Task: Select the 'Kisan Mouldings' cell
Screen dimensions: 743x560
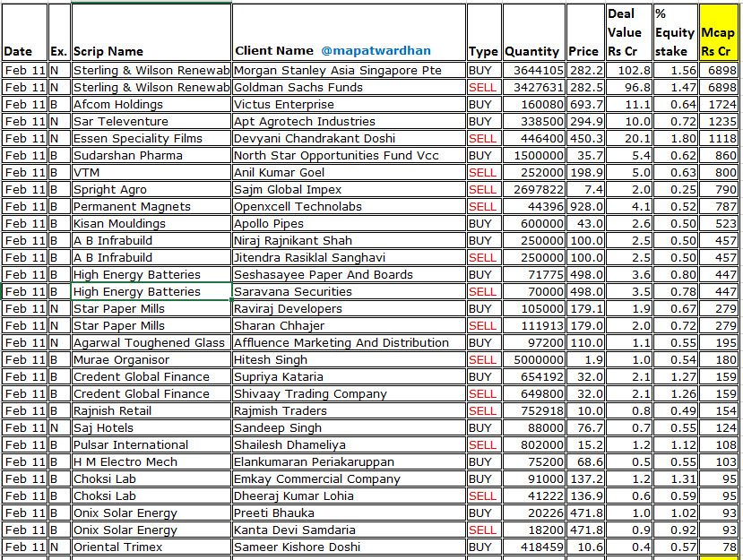Action: (x=151, y=224)
